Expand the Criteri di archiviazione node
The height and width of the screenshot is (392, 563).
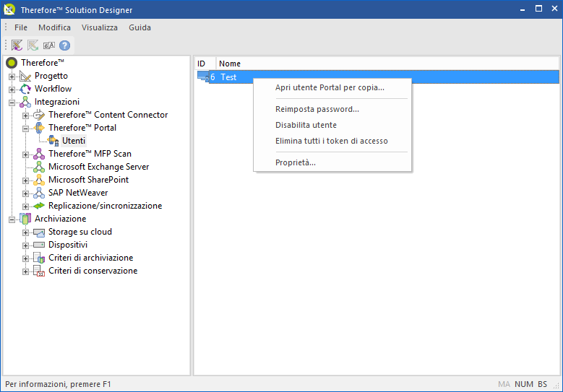click(x=25, y=258)
